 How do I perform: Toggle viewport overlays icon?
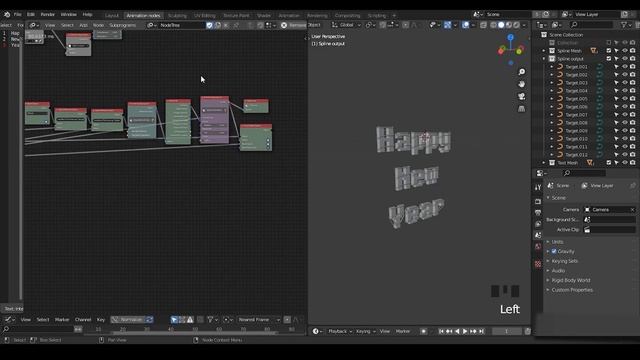[466, 25]
